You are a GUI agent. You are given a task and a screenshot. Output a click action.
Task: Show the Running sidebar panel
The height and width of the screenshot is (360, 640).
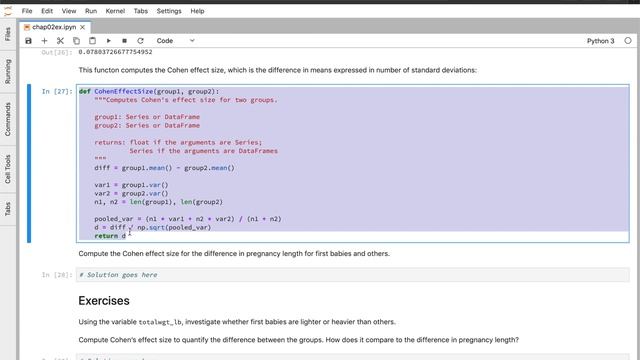pos(8,72)
